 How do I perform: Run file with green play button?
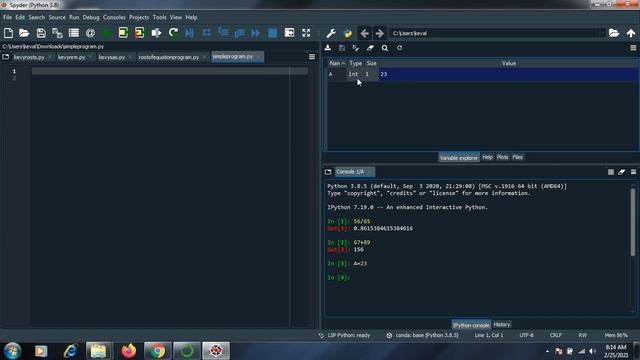107,33
